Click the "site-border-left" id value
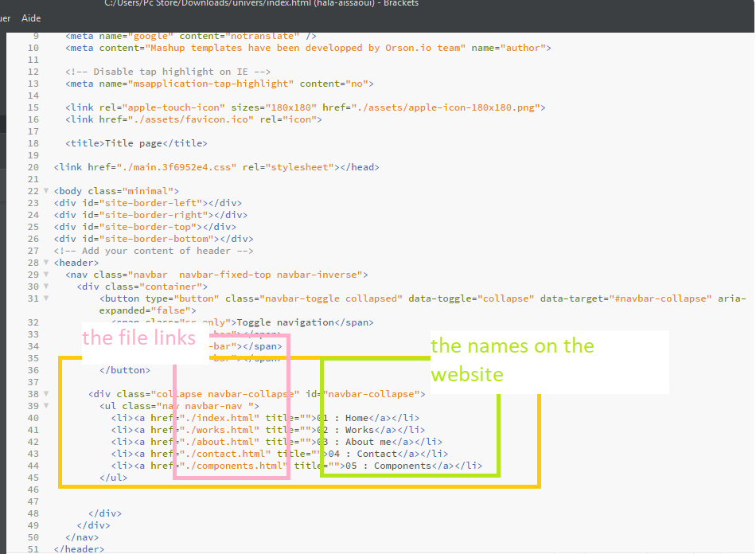The width and height of the screenshot is (756, 554). pos(150,203)
